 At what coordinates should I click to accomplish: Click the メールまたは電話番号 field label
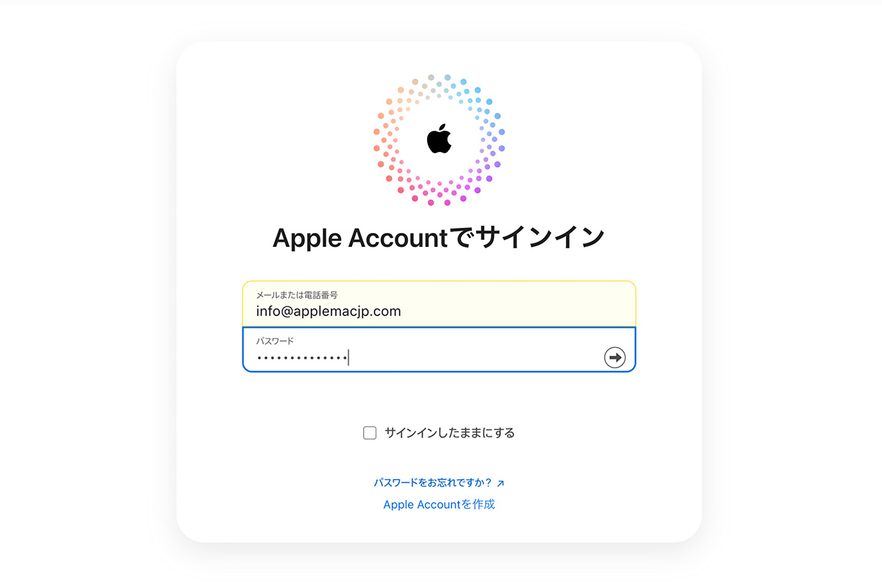(x=297, y=295)
